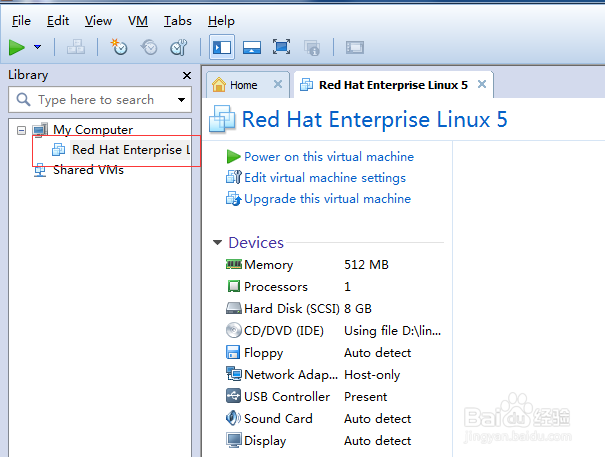Click the Memory chip icon
The image size is (605, 457).
(x=234, y=264)
